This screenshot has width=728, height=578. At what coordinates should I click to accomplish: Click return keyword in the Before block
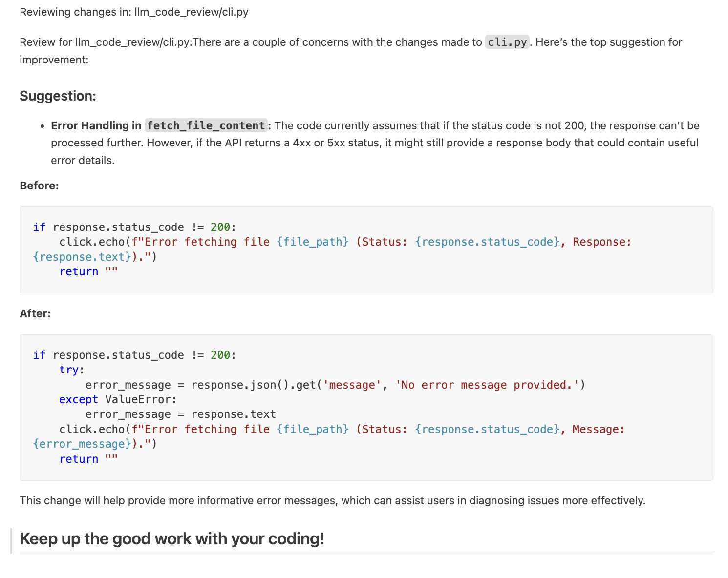coord(79,271)
